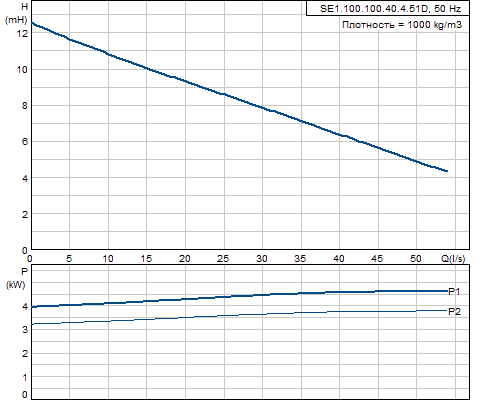
Task: Click the Q(l/s) axis label
Action: pos(453,258)
